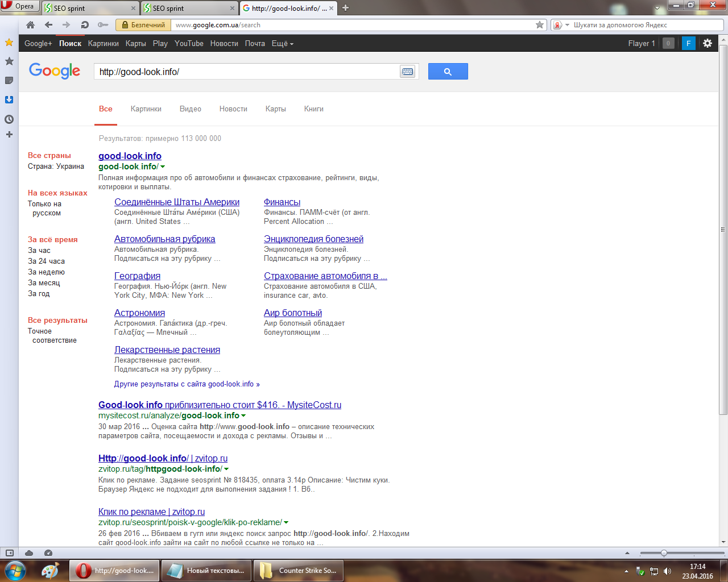The width and height of the screenshot is (728, 582).
Task: Click the plus icon in the Opera sidebar
Action: (x=9, y=135)
